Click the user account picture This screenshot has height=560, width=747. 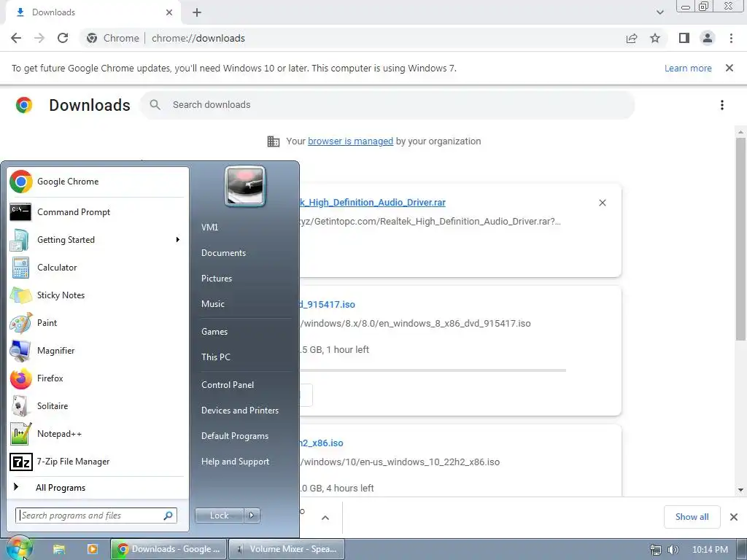(245, 186)
